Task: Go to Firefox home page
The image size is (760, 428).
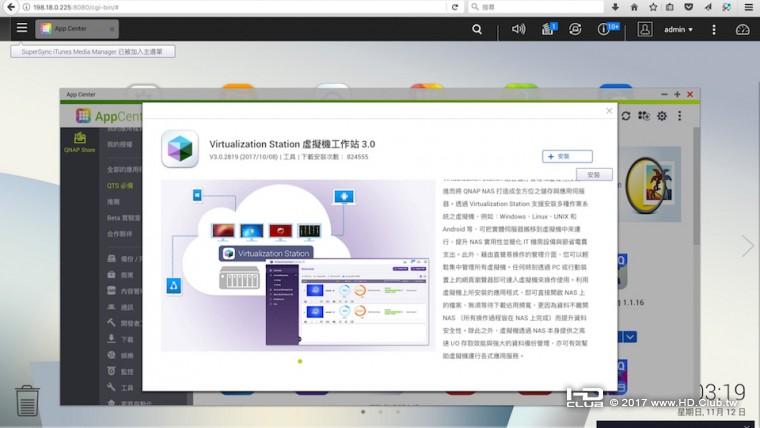Action: coord(634,7)
